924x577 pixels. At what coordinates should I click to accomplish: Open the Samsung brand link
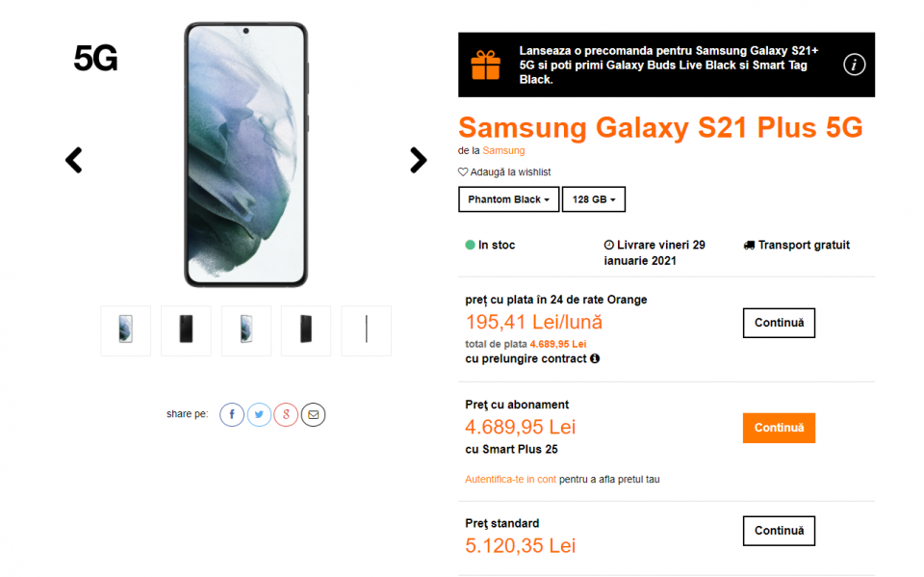(503, 150)
